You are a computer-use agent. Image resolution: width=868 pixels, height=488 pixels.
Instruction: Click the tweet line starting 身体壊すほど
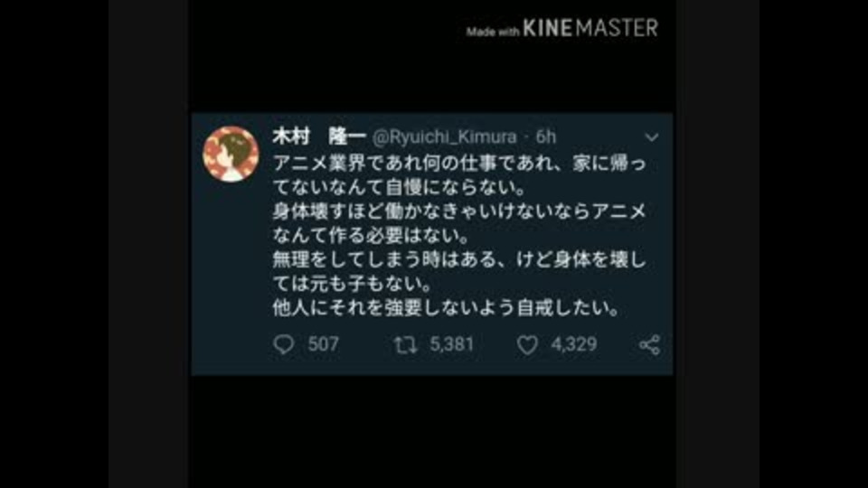click(x=459, y=211)
